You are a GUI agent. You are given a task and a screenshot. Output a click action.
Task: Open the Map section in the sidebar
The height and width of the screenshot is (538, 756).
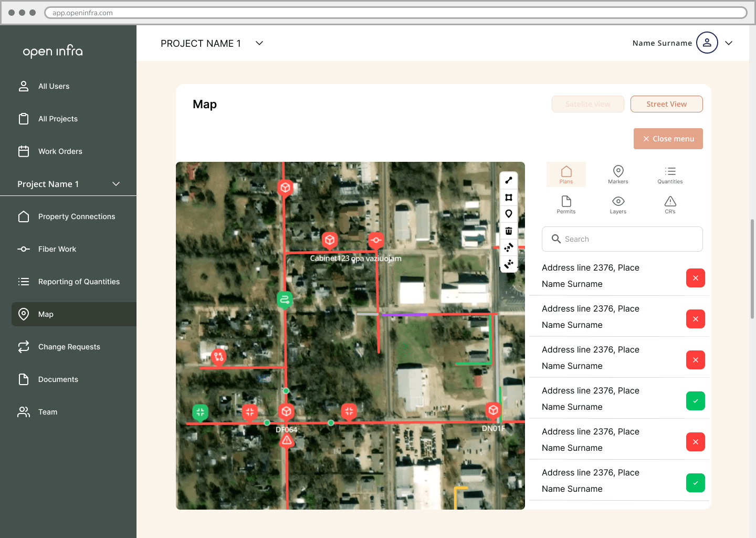[x=45, y=314]
